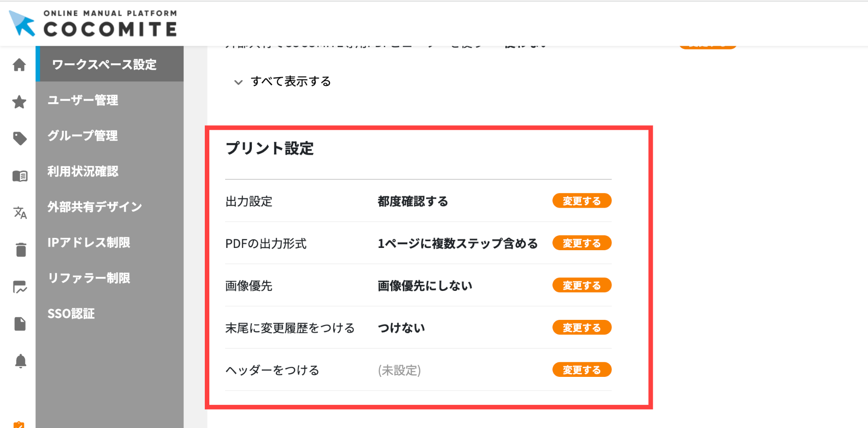Click the tag icon in the sidebar
This screenshot has width=868, height=428.
tap(19, 138)
